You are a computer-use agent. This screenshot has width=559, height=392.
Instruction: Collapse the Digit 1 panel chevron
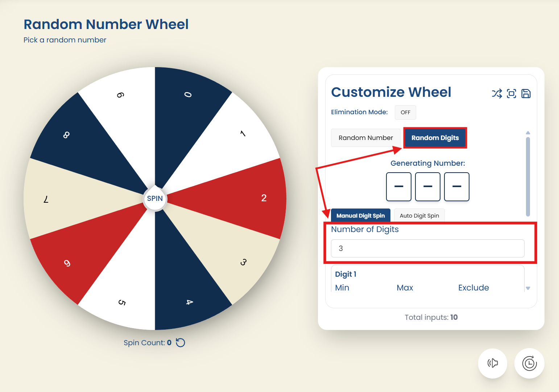(x=529, y=288)
